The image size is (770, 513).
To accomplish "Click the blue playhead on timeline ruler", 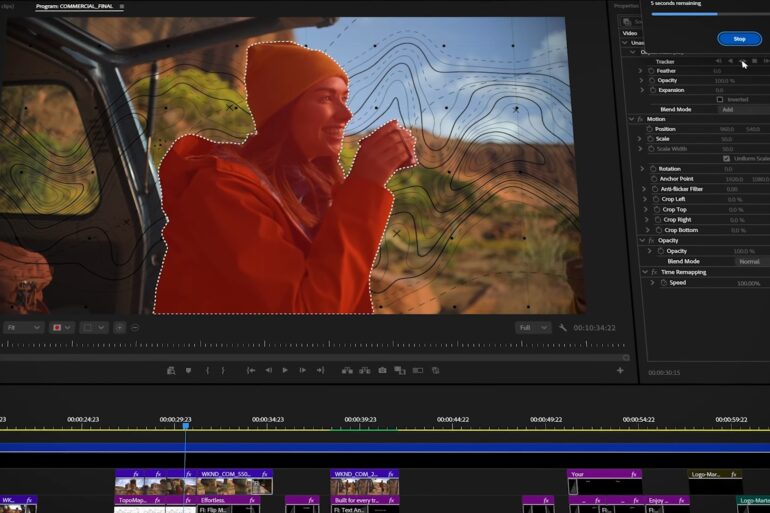I will tap(185, 425).
